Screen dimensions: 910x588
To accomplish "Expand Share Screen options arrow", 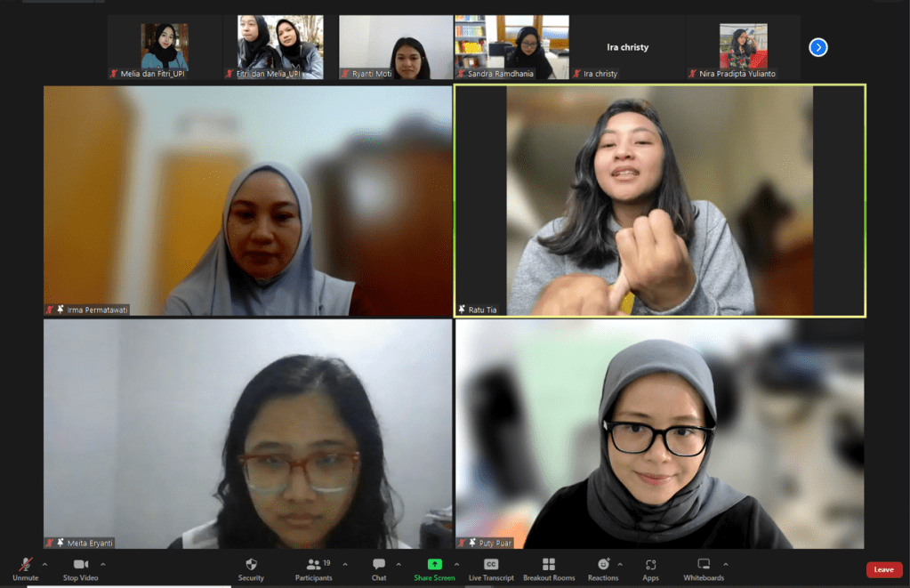I will (457, 564).
